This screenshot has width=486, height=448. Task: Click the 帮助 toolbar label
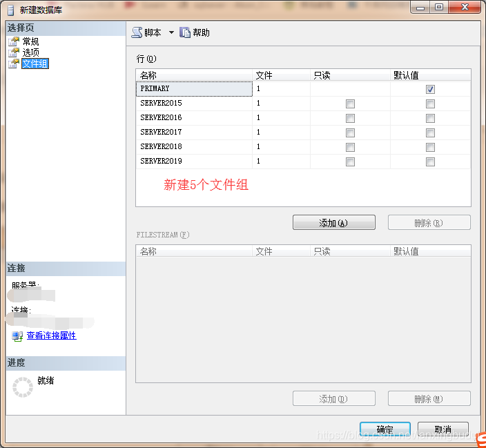[201, 32]
